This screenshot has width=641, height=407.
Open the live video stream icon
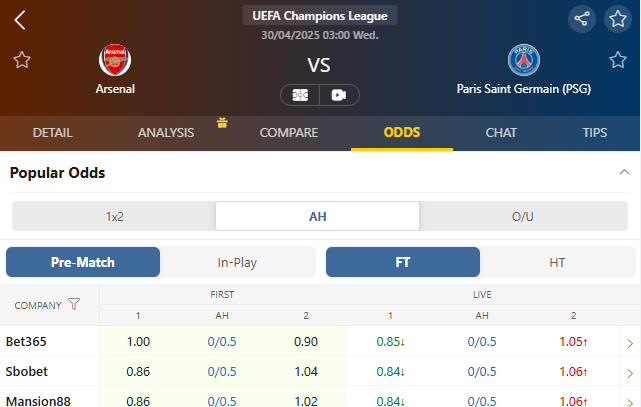tap(339, 95)
